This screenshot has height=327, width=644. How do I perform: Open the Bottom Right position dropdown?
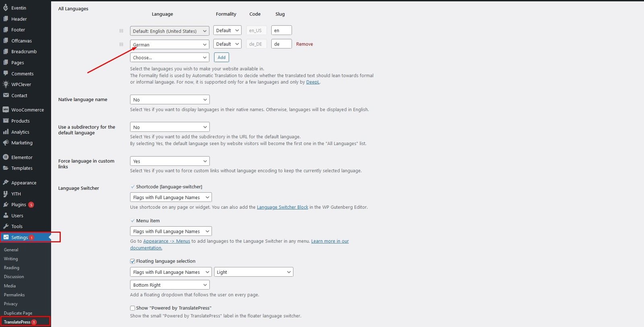point(170,285)
